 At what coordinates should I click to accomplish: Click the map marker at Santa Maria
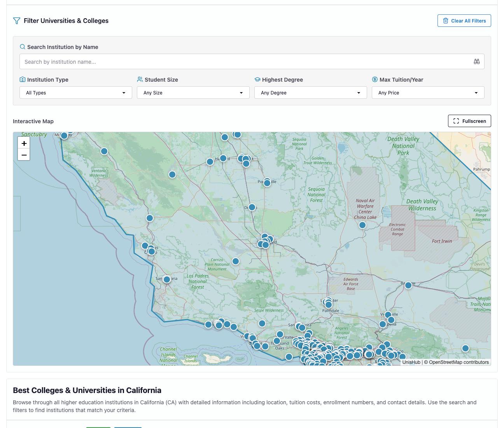click(167, 280)
